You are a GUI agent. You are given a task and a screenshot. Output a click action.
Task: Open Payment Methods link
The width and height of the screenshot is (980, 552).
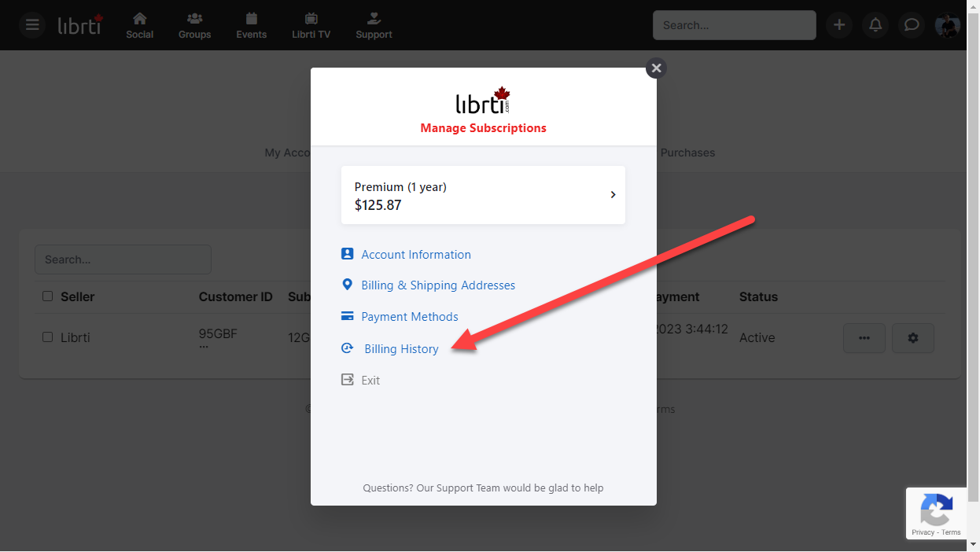410,317
